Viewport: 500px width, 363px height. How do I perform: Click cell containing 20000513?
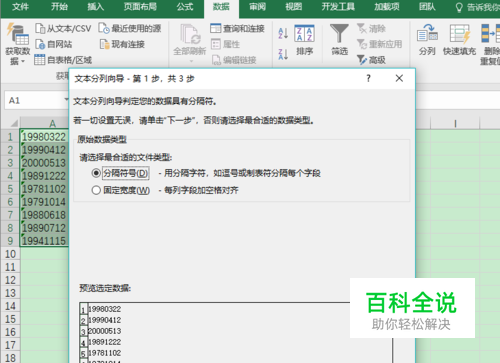pos(44,163)
